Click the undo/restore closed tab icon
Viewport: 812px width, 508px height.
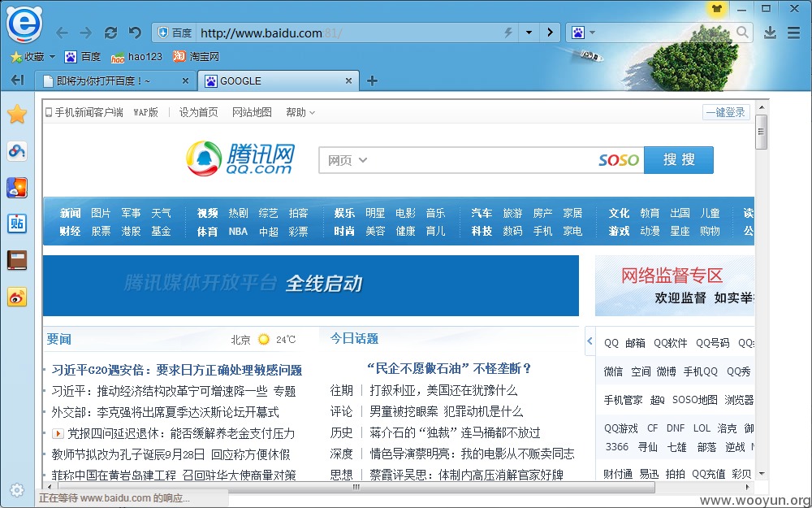click(135, 33)
